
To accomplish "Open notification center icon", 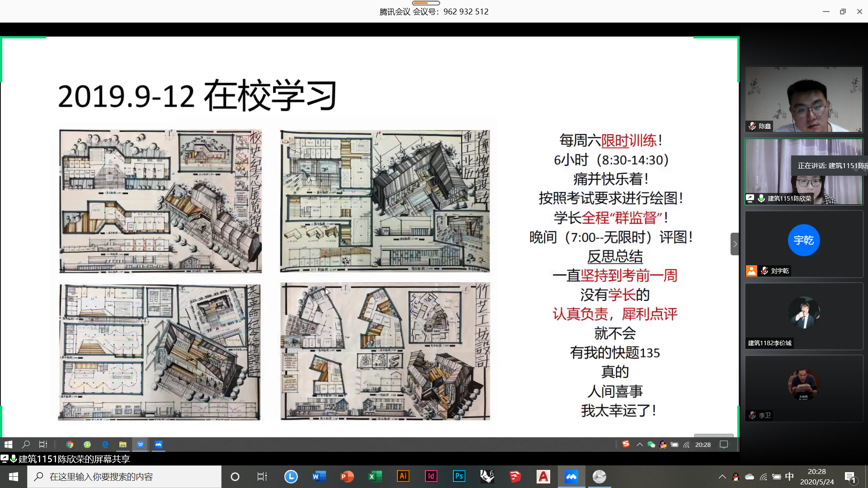I will click(x=850, y=477).
